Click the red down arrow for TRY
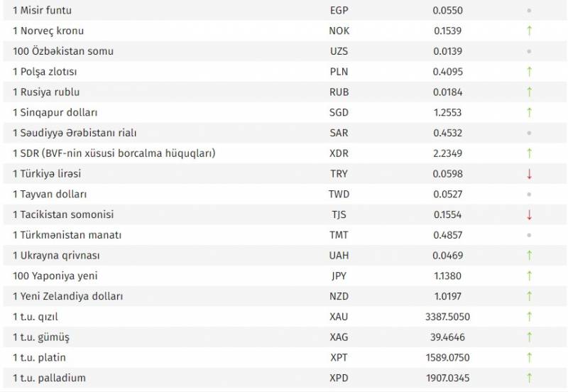Viewport: 568px width, 392px height. pos(529,174)
